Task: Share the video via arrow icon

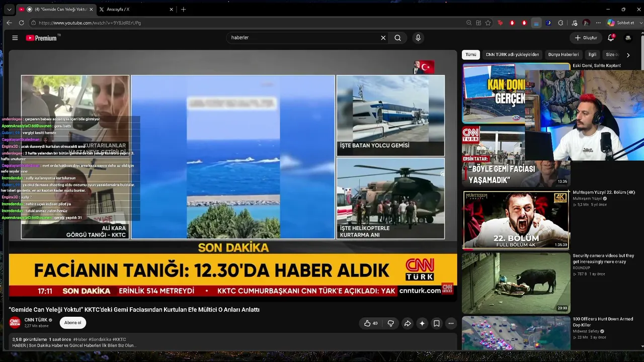Action: [x=408, y=323]
